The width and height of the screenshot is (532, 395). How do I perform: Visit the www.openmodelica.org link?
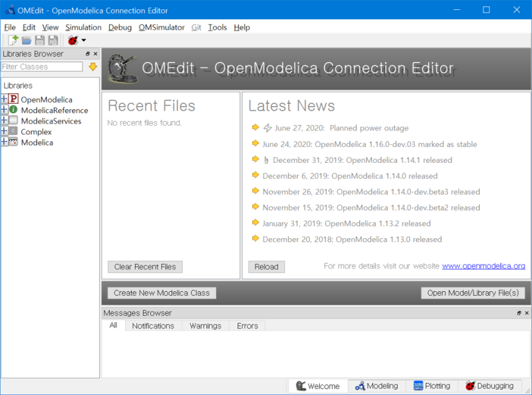[x=483, y=266]
